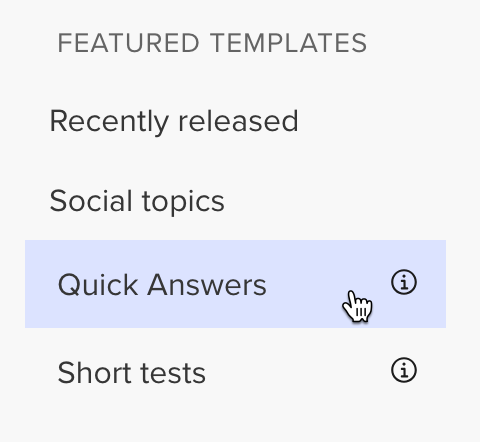Click the FEATURED TEMPLATES section heading
480x442 pixels.
pyautogui.click(x=212, y=43)
